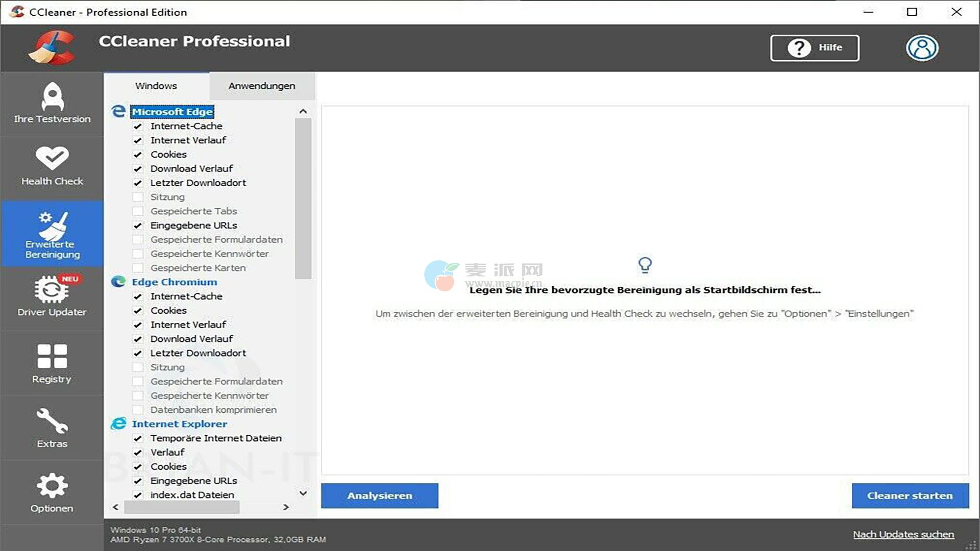Open the Nach Updates suchen link
The width and height of the screenshot is (980, 551).
pyautogui.click(x=903, y=534)
